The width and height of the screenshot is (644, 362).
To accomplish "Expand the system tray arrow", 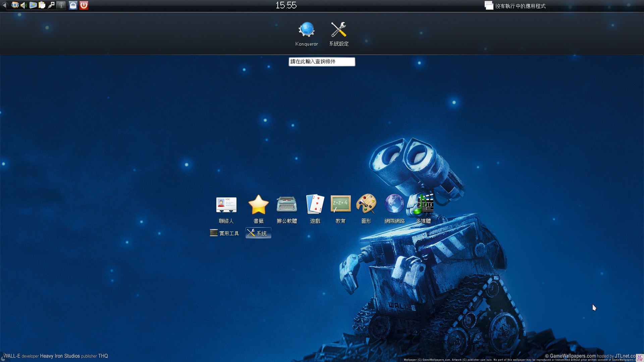I will click(5, 5).
